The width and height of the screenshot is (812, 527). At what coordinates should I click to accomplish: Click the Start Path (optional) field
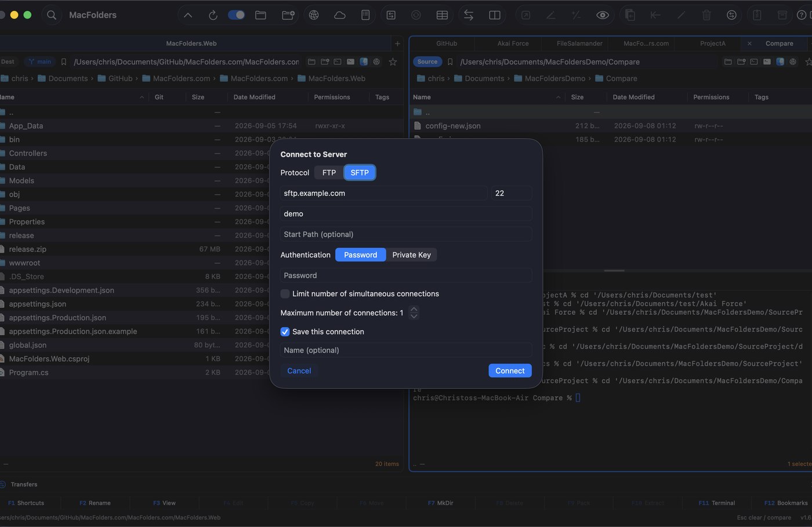(406, 234)
